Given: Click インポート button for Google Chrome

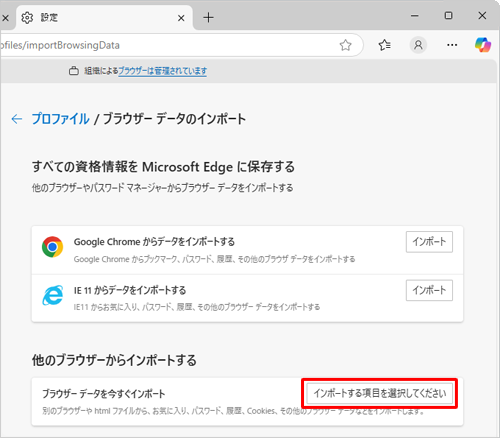Looking at the screenshot, I should click(x=429, y=242).
